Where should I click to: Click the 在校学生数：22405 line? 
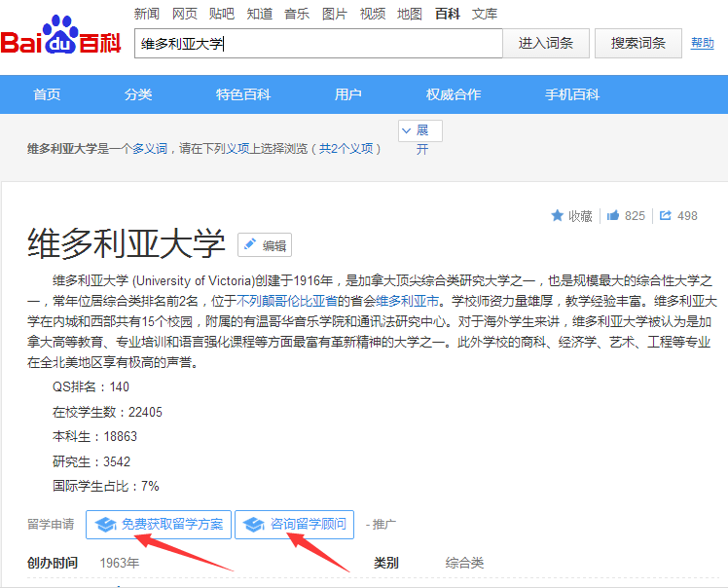[x=107, y=412]
